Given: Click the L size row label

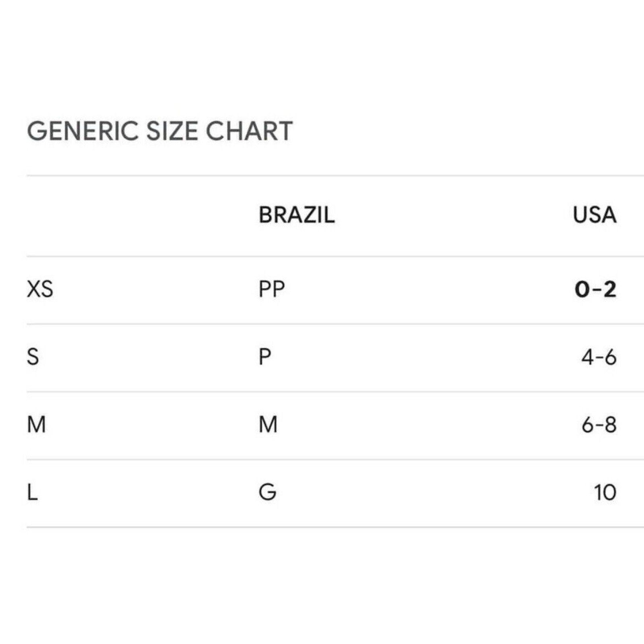Looking at the screenshot, I should tap(32, 492).
